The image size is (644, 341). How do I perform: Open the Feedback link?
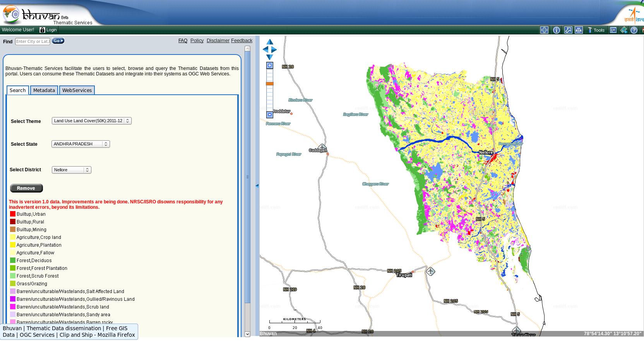[241, 41]
